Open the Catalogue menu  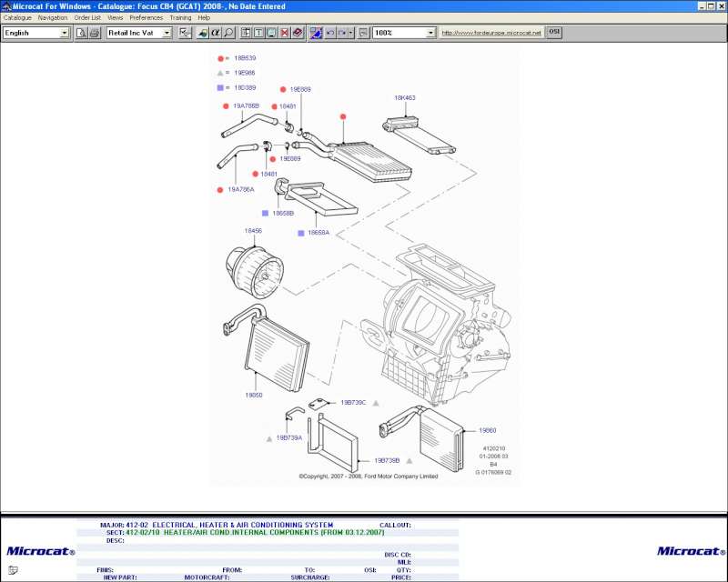coord(16,17)
